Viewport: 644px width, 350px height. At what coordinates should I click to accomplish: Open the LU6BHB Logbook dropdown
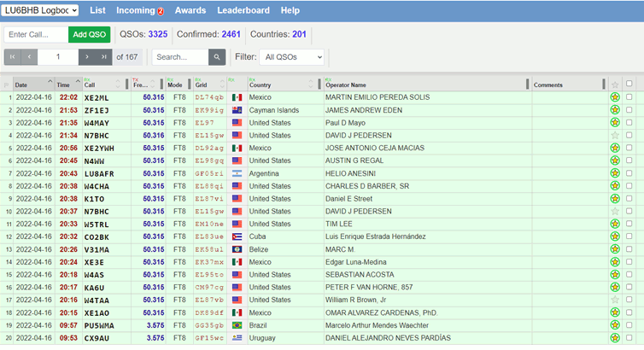coord(41,10)
